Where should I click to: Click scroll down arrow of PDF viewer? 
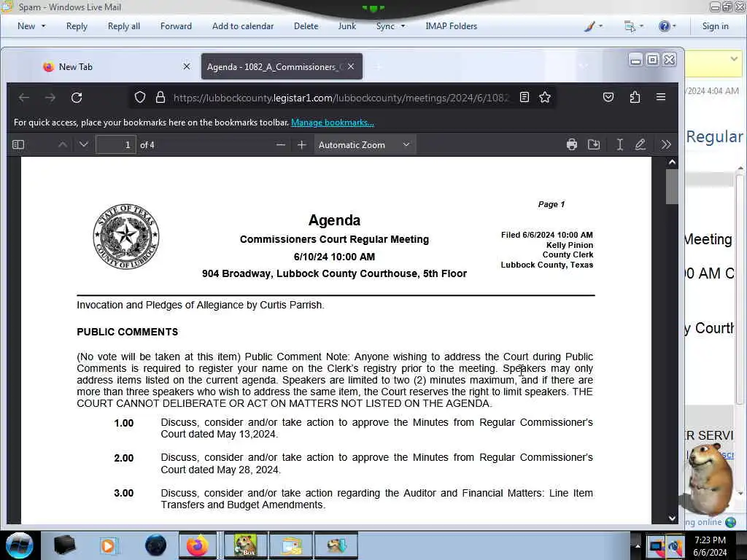point(672,518)
